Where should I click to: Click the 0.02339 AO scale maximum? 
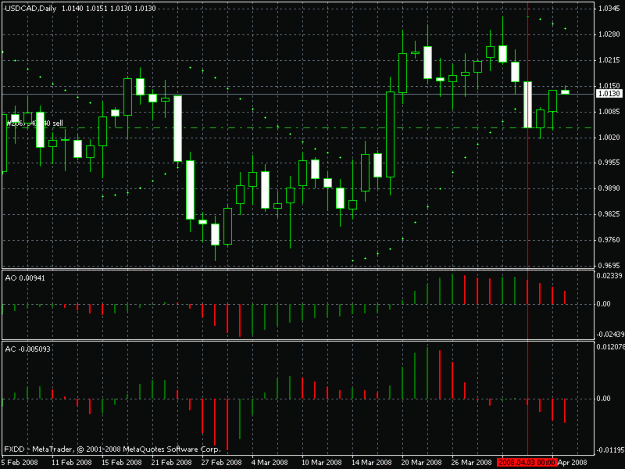609,276
